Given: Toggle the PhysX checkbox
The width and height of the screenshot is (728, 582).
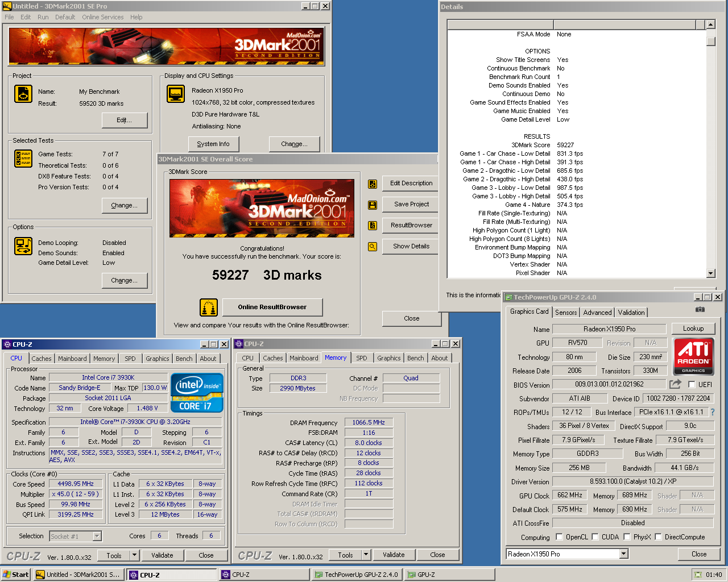Looking at the screenshot, I should 627,537.
